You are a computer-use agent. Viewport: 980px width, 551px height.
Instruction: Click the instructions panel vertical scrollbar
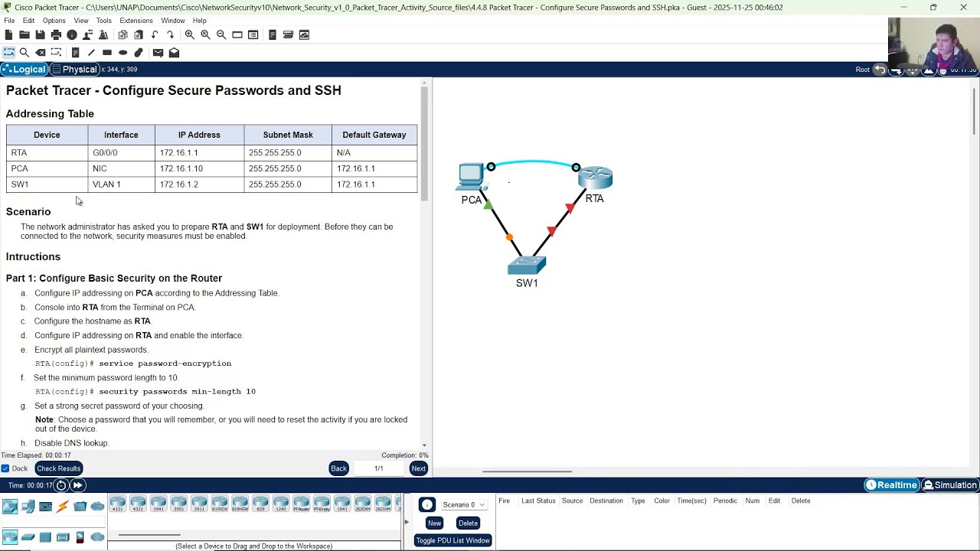(x=424, y=143)
